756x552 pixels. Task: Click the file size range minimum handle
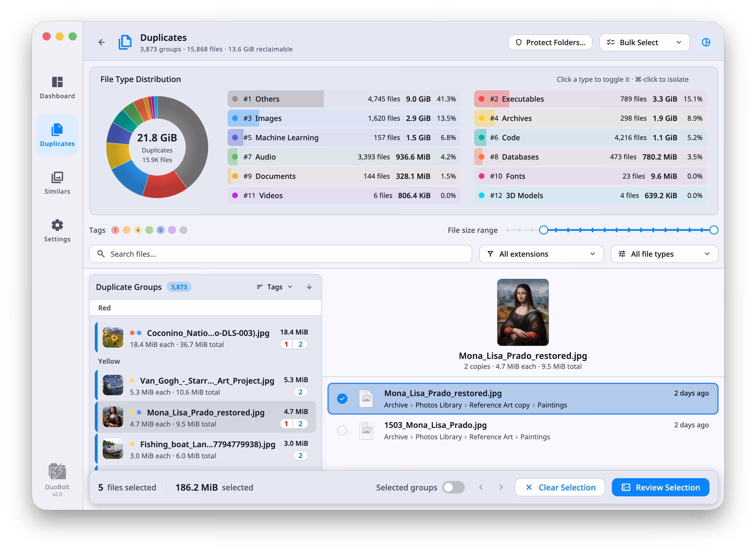click(x=544, y=230)
